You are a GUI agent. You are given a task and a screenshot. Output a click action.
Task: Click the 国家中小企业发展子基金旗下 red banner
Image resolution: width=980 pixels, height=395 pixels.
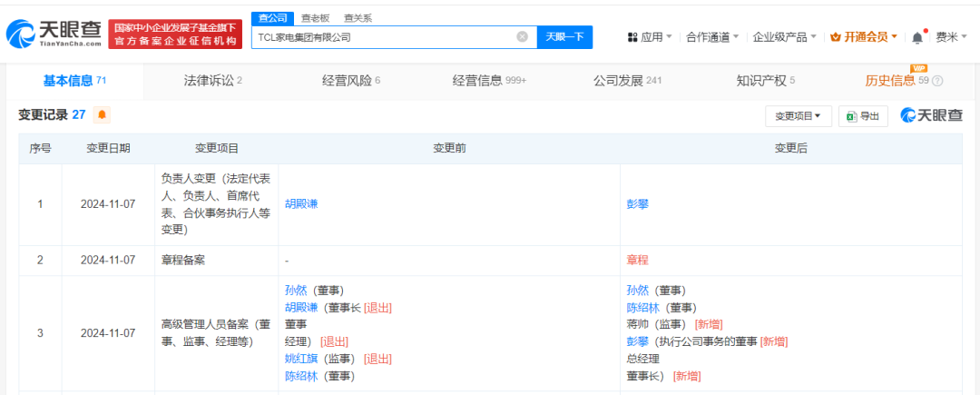176,35
